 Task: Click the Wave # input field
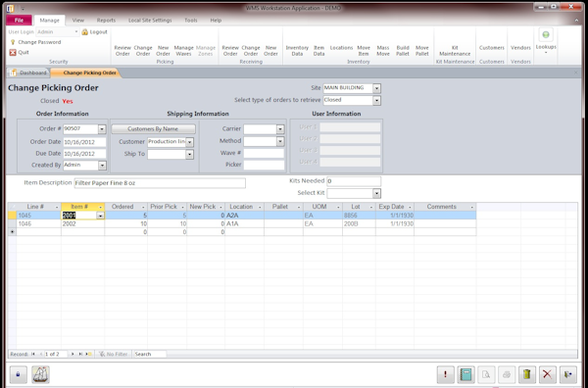pos(264,153)
